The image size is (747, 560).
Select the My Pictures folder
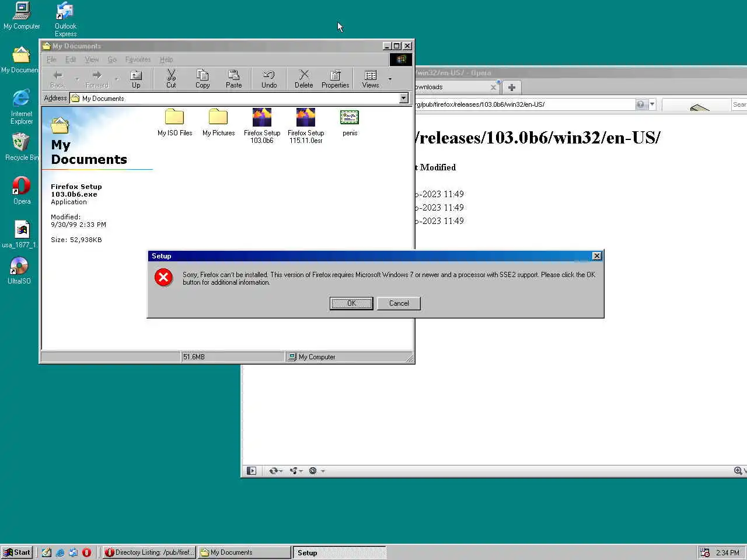pos(218,123)
